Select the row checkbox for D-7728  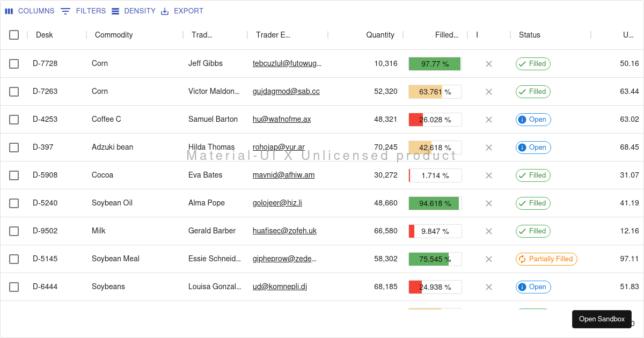14,64
